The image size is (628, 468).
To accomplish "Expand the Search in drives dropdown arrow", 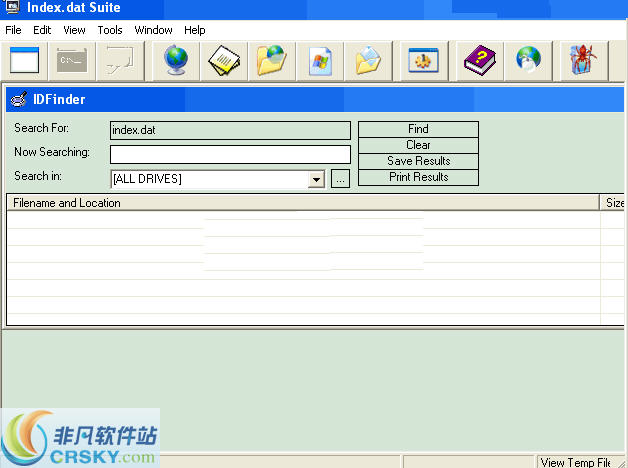I will point(316,179).
